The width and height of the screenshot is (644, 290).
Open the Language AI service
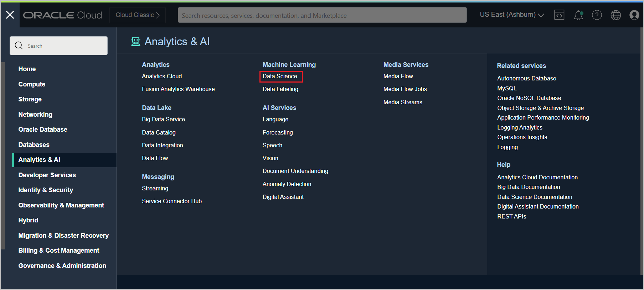pyautogui.click(x=275, y=120)
